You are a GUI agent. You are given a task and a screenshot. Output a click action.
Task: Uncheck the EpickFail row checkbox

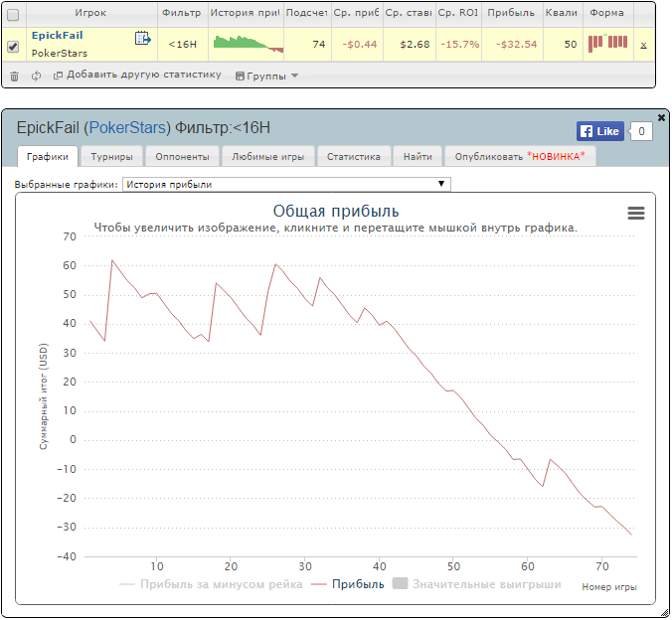(13, 47)
